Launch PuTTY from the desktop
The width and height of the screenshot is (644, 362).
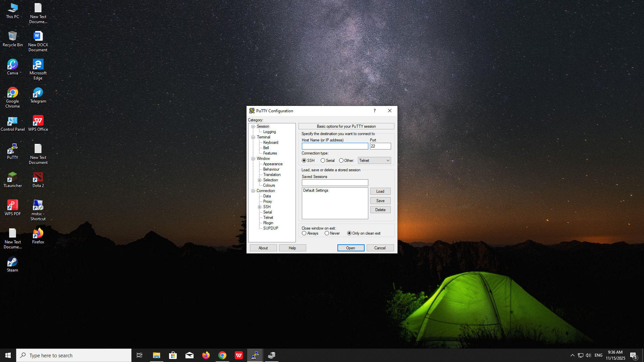(x=12, y=150)
